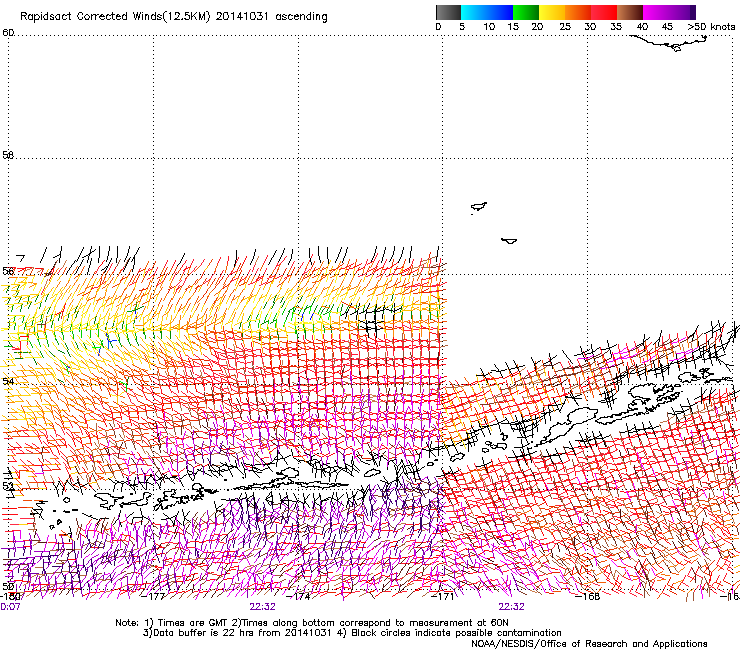Click the northern Pribilof island outline near 57N
The width and height of the screenshot is (740, 650).
coord(479,207)
